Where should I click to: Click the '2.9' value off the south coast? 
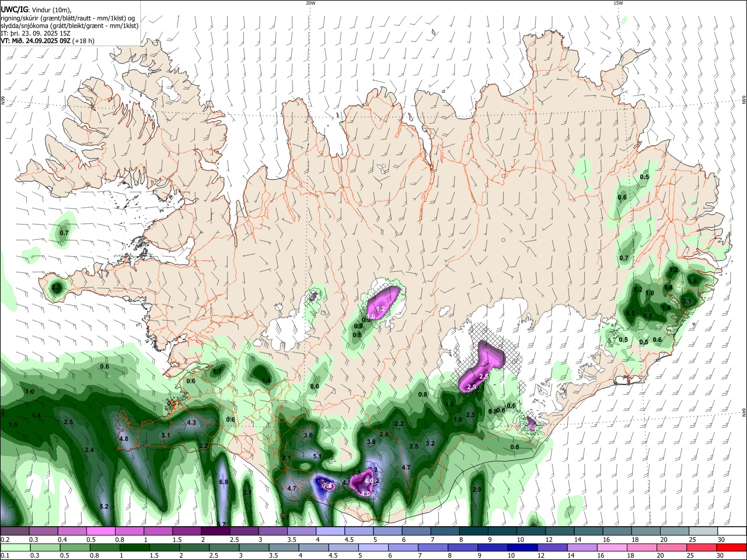pos(476,489)
